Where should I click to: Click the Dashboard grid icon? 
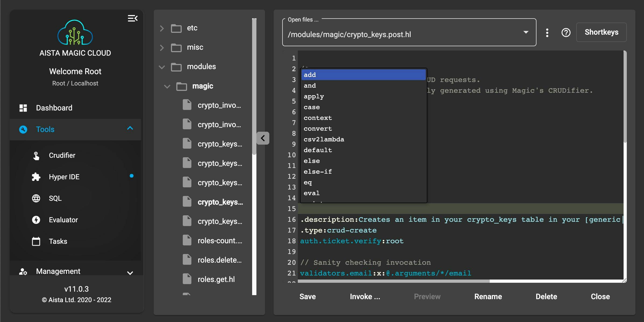pos(23,108)
